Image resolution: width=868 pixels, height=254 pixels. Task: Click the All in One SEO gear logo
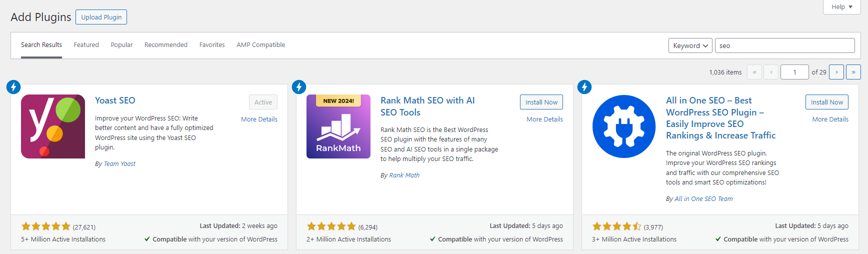[x=624, y=126]
